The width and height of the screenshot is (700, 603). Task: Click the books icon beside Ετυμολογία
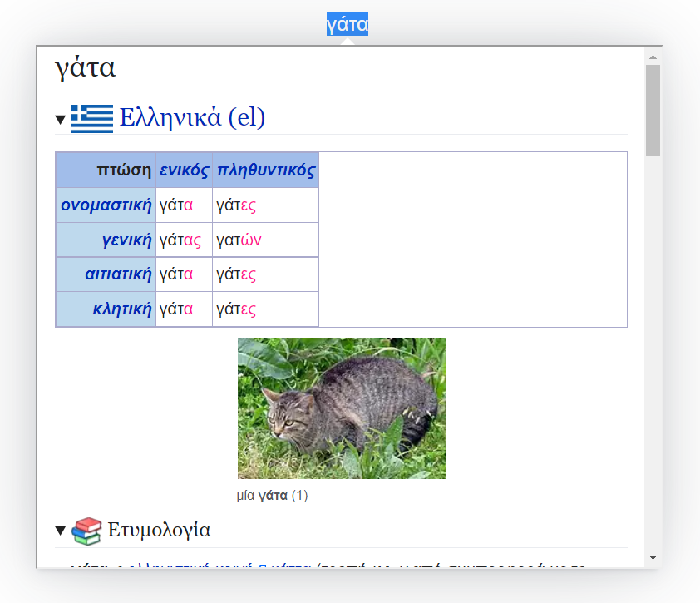[x=86, y=531]
